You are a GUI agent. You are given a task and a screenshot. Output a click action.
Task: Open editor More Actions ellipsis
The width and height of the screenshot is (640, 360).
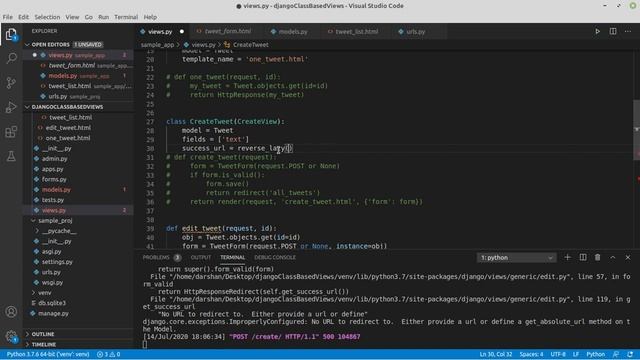coord(628,31)
